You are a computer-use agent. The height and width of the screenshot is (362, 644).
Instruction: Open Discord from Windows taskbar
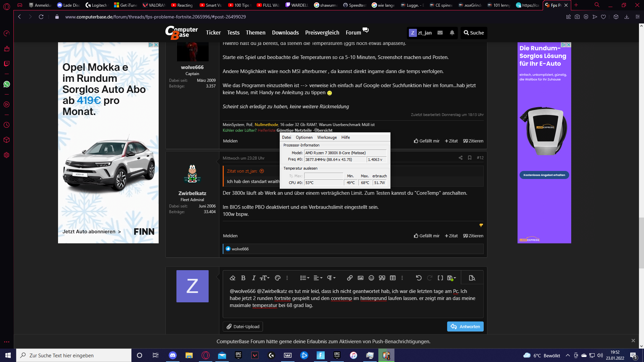click(x=173, y=355)
